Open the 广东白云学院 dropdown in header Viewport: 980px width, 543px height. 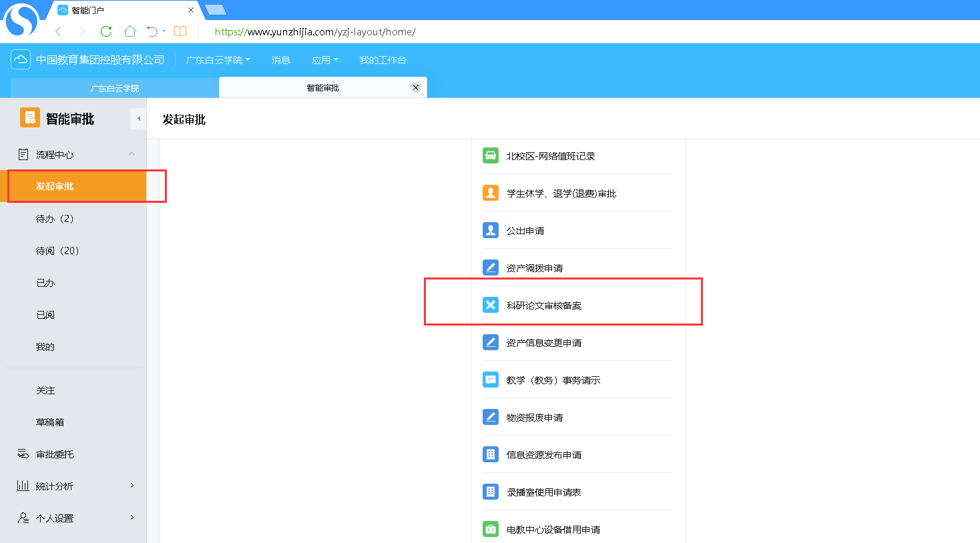point(218,60)
